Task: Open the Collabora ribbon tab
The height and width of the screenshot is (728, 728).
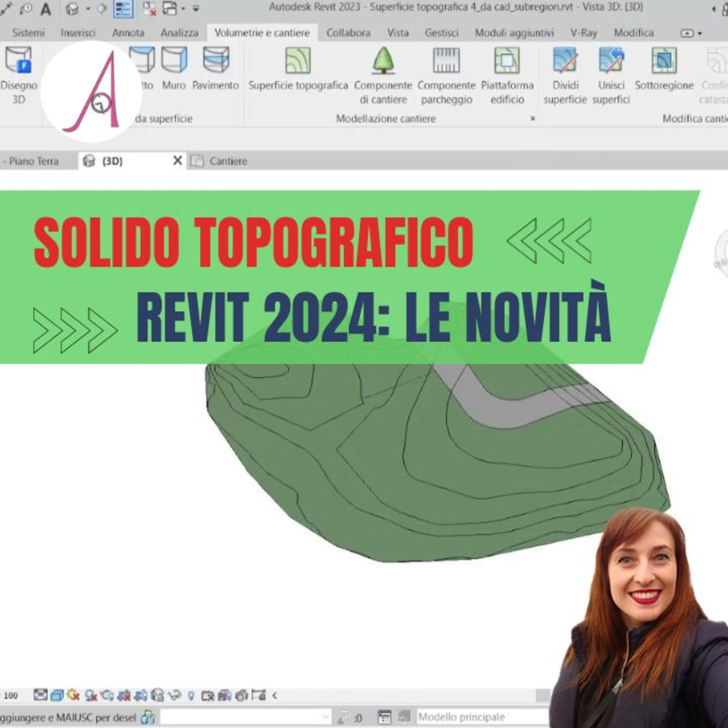Action: (x=348, y=33)
